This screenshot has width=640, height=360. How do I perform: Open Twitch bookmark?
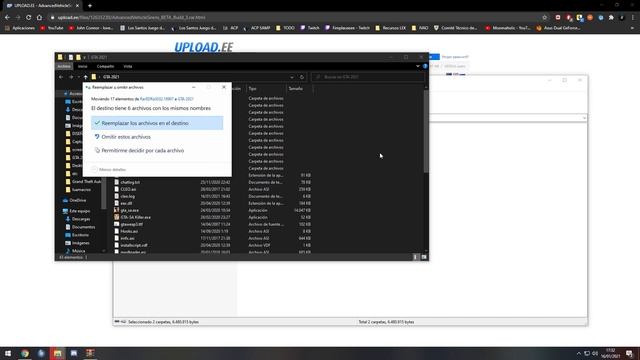tap(310, 28)
